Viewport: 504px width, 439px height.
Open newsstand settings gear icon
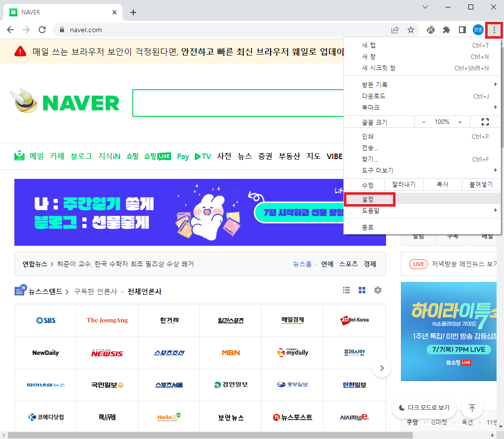(x=378, y=290)
